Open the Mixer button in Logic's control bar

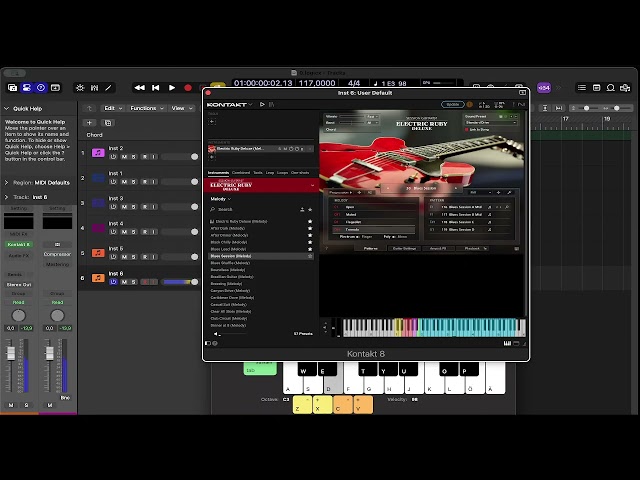coord(94,88)
